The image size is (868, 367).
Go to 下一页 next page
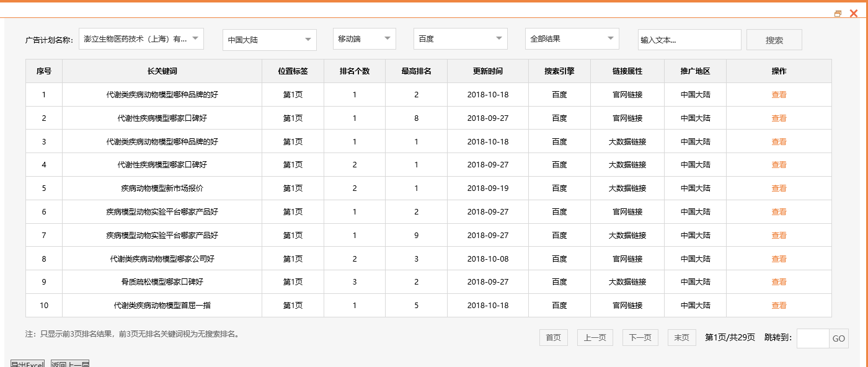640,338
